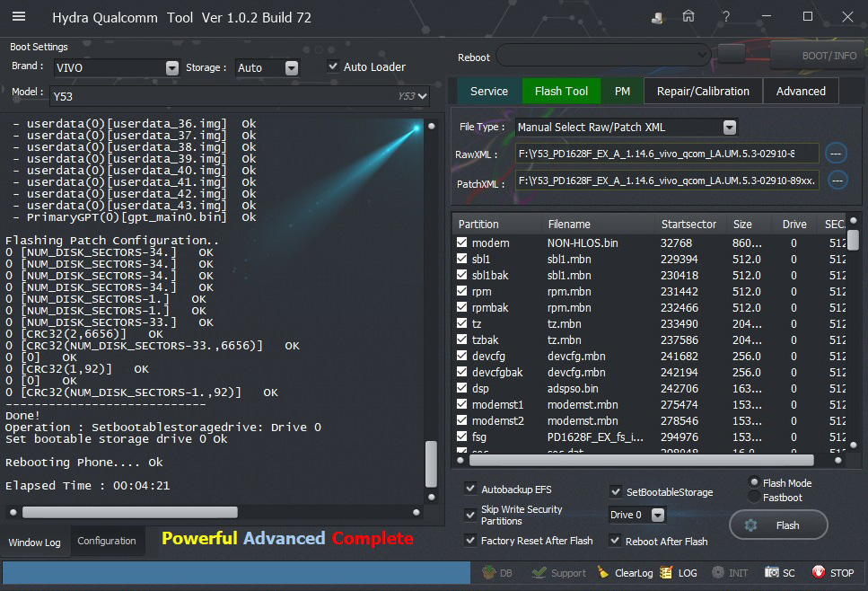
Task: Uncheck the tz partition checkbox
Action: coord(461,322)
